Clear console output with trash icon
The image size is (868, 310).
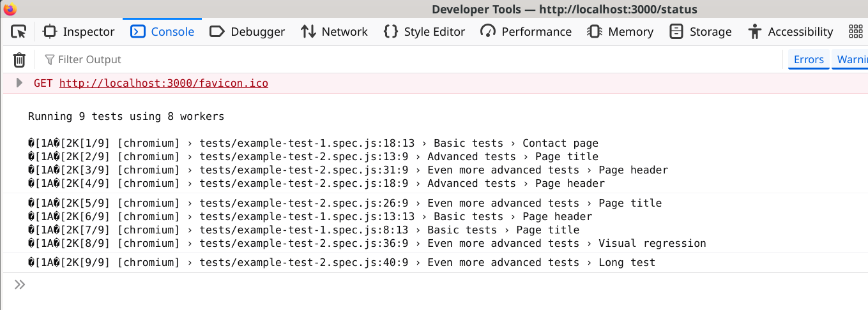point(20,60)
